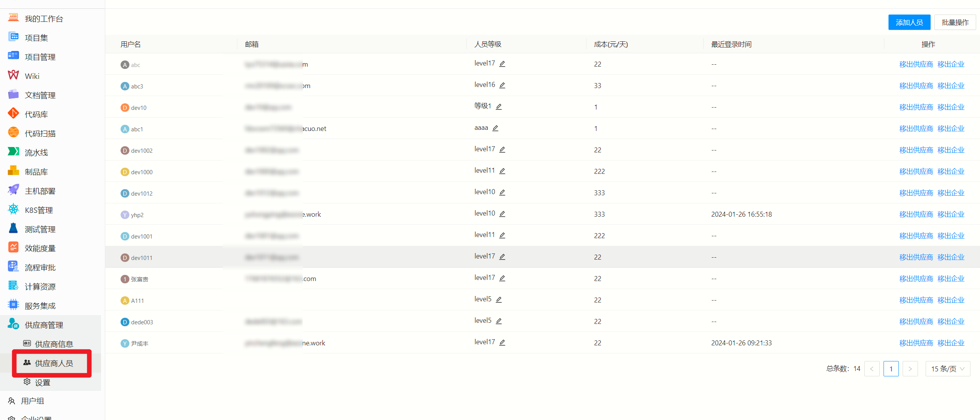Click the 添加人员 button

click(909, 23)
